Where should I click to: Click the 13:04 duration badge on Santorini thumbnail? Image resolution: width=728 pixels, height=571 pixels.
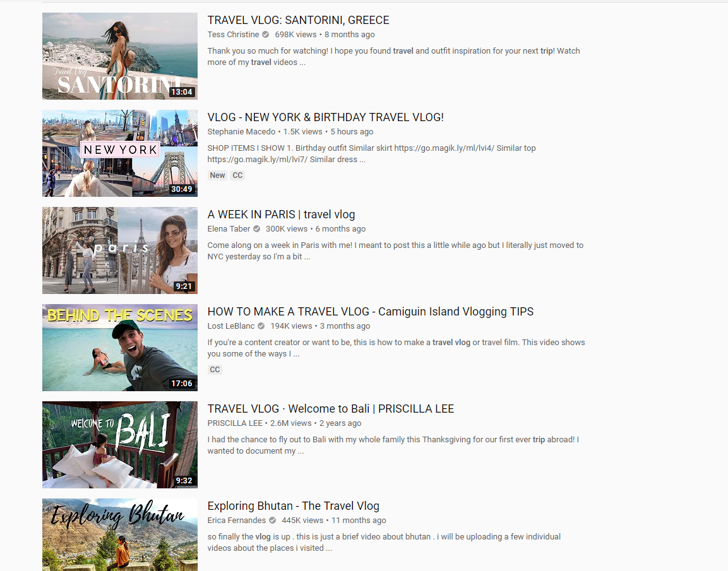182,92
